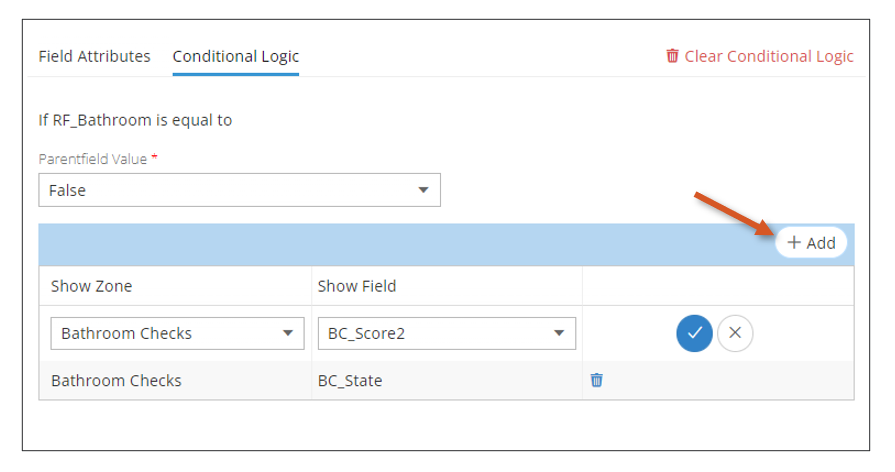
Task: Open the BC_Score2 field dropdown
Action: click(x=446, y=333)
